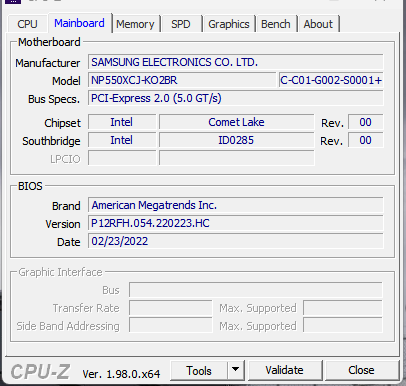Open the Graphics tab
This screenshot has height=386, width=406.
point(229,24)
